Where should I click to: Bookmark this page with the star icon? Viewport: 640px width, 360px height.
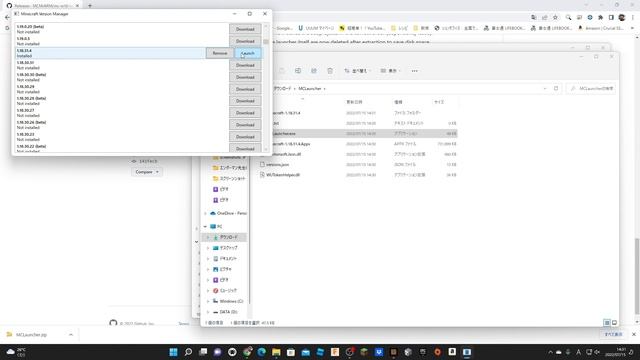555,18
